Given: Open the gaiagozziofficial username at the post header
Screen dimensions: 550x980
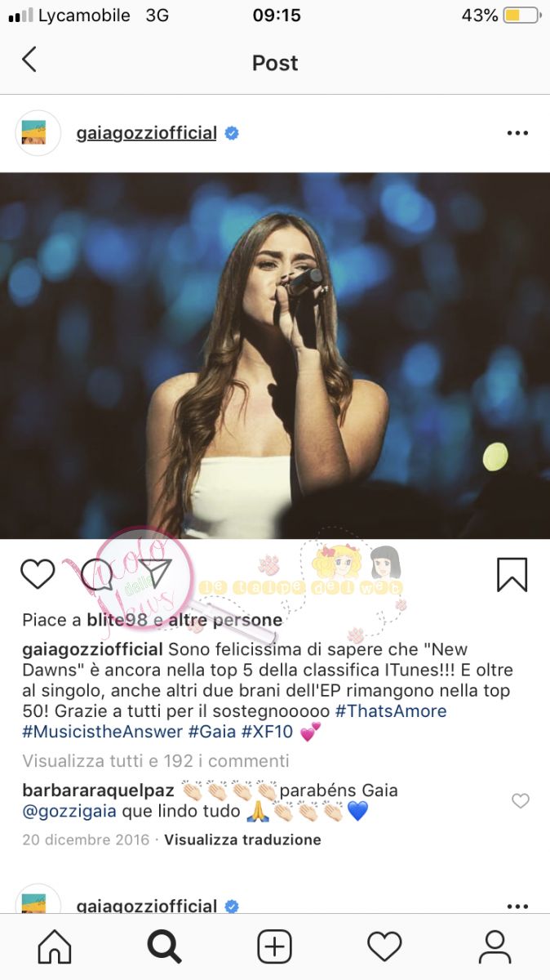Looking at the screenshot, I should [146, 133].
